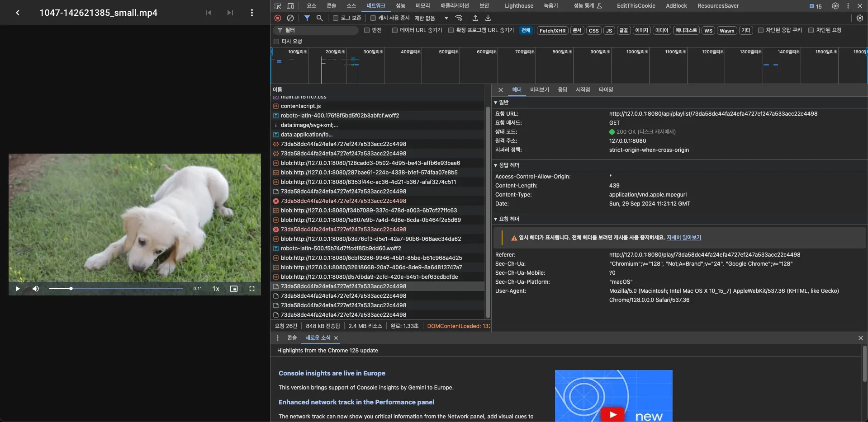Viewport: 868px width, 422px height.
Task: Clear the network log
Action: (x=290, y=18)
